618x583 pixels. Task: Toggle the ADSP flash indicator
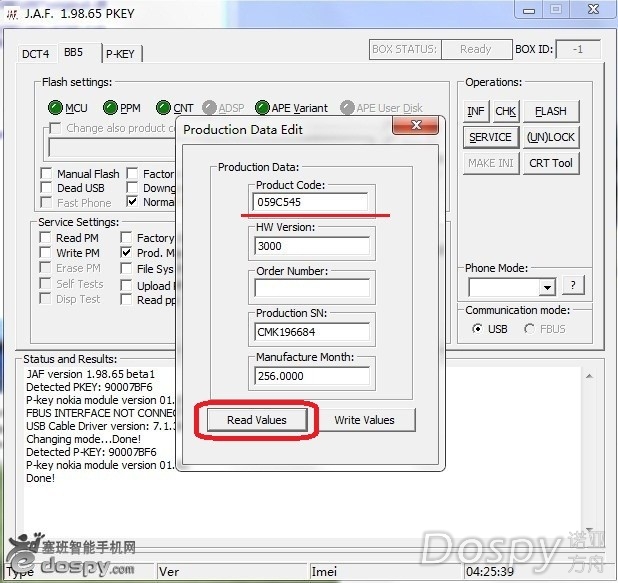[x=209, y=108]
